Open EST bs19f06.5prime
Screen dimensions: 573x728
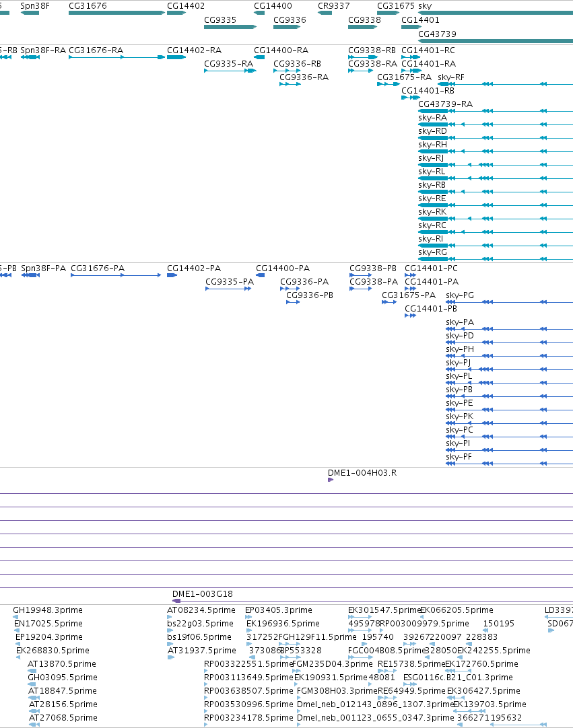tap(199, 637)
